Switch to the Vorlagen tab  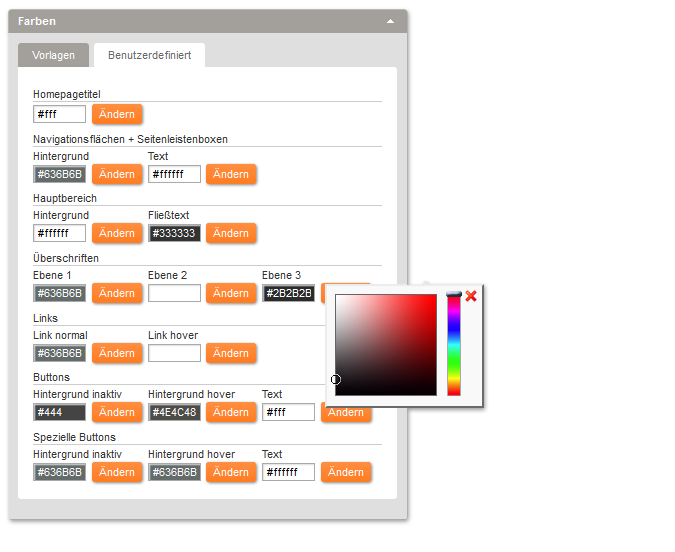point(53,55)
